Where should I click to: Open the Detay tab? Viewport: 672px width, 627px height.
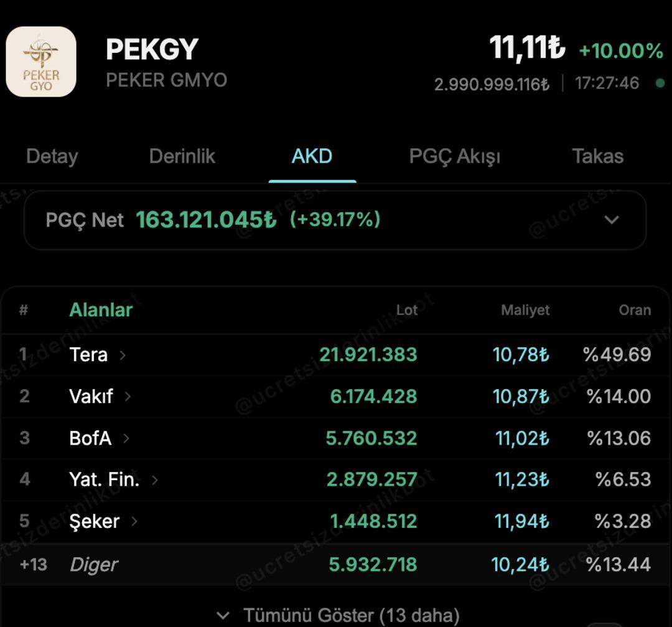pos(52,156)
